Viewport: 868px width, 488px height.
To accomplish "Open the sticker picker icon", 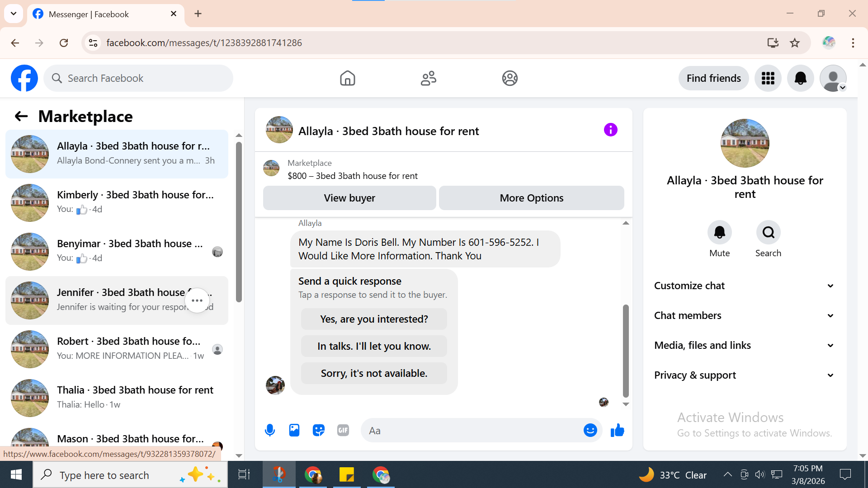I will tap(319, 430).
